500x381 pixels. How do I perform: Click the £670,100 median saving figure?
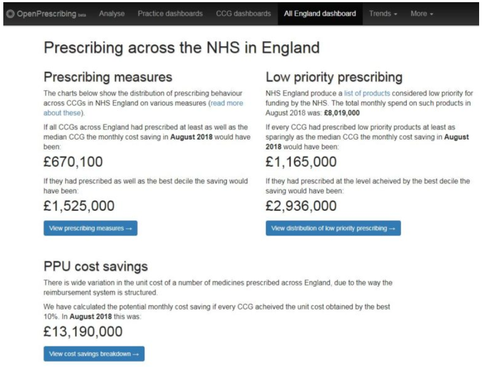coord(73,162)
